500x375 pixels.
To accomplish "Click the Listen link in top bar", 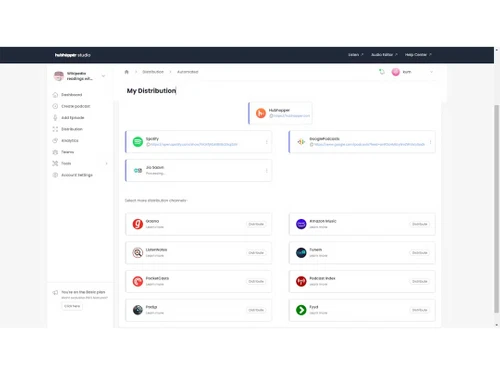I will (355, 55).
